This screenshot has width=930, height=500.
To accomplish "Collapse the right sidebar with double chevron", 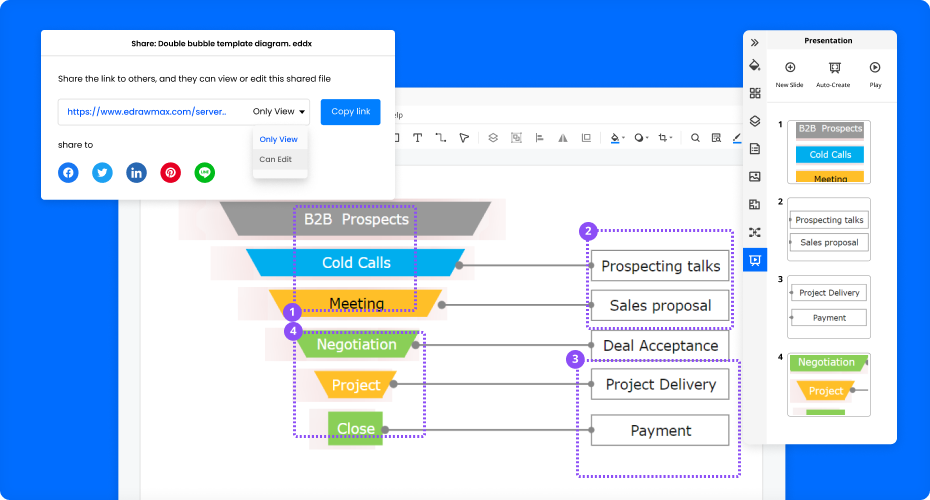I will [x=755, y=42].
